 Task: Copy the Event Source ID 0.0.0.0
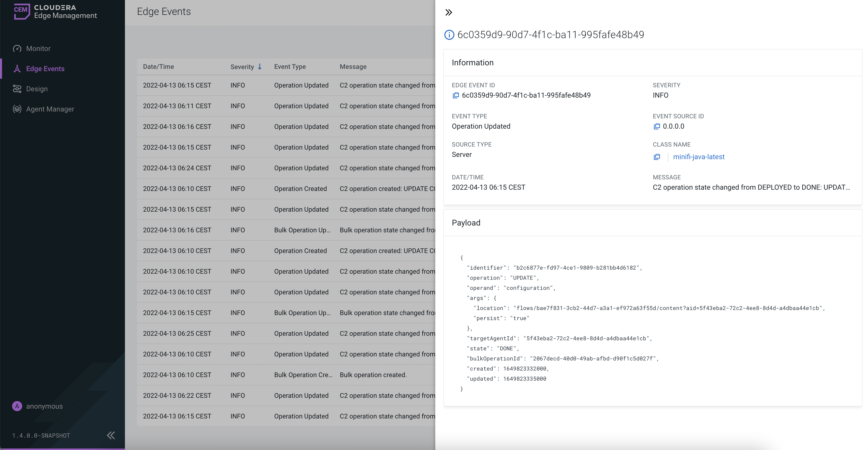coord(656,126)
